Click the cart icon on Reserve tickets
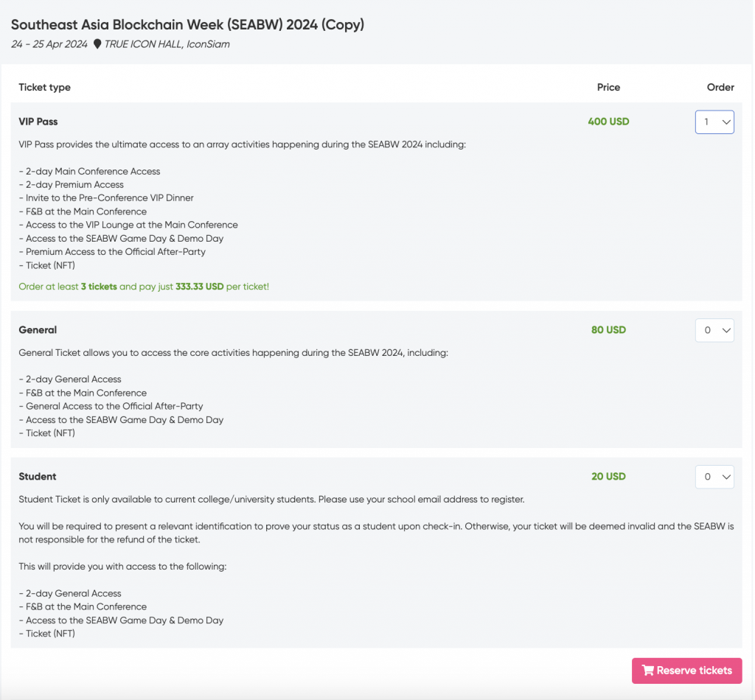755x700 pixels. (647, 671)
